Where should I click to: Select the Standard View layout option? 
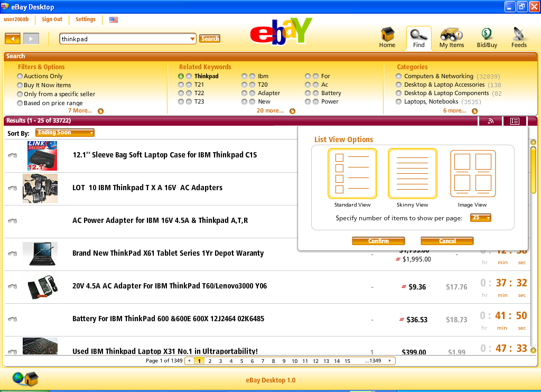pos(352,174)
